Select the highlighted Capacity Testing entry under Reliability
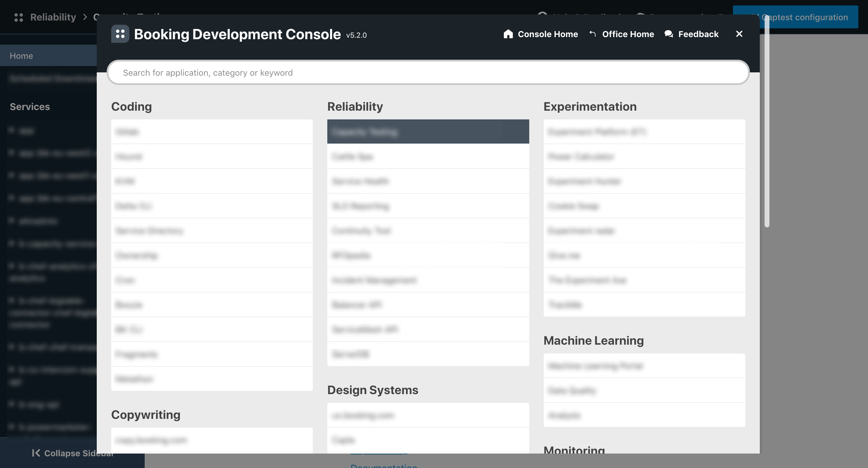 tap(428, 131)
